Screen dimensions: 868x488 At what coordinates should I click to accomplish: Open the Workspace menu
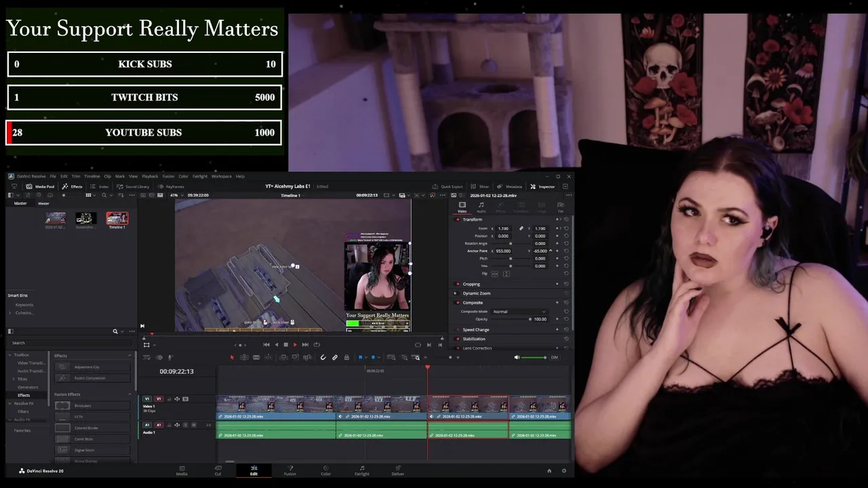pyautogui.click(x=221, y=176)
